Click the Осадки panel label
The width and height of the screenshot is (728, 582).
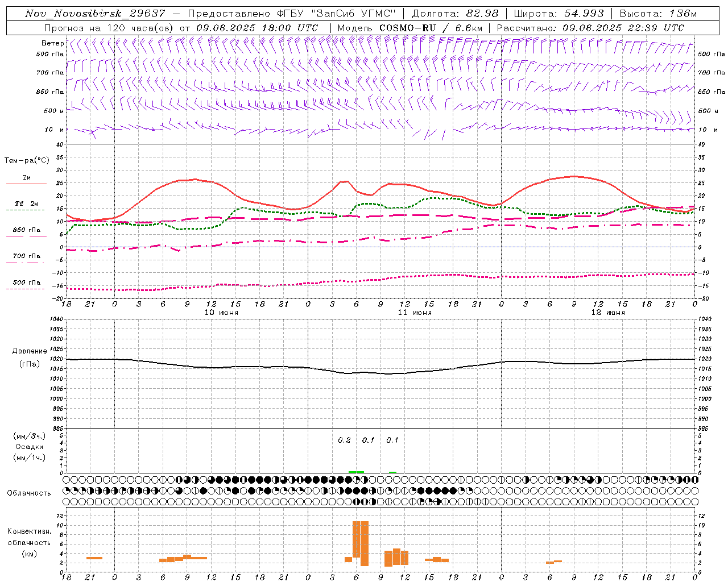(30, 447)
